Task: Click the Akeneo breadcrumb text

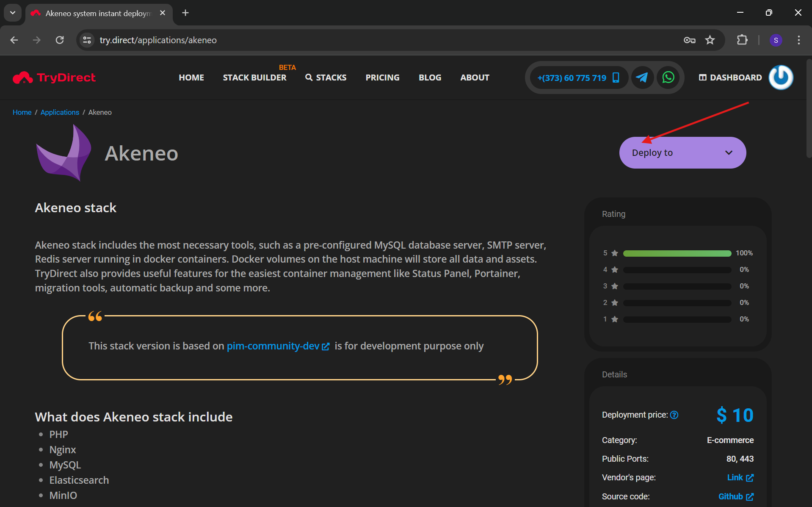Action: [x=100, y=112]
